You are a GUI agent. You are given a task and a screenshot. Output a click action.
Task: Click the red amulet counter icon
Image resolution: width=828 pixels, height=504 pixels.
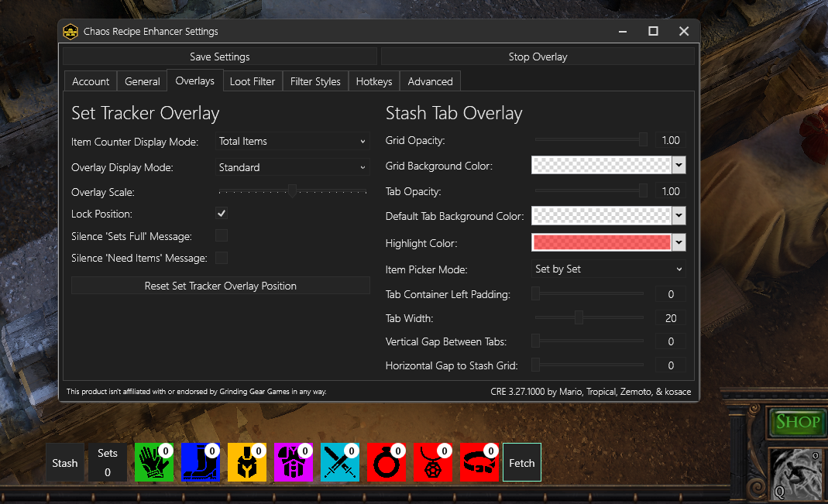coord(433,463)
